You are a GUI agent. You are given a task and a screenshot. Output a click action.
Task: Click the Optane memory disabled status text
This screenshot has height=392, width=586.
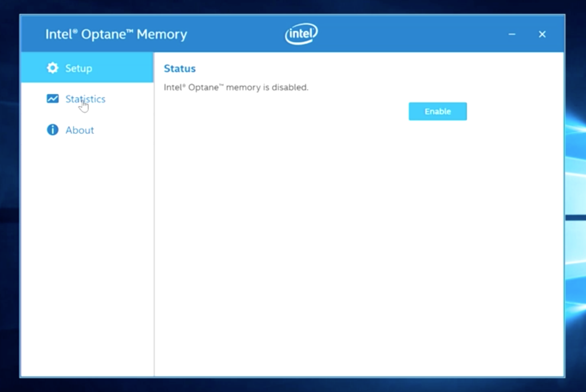pyautogui.click(x=236, y=87)
